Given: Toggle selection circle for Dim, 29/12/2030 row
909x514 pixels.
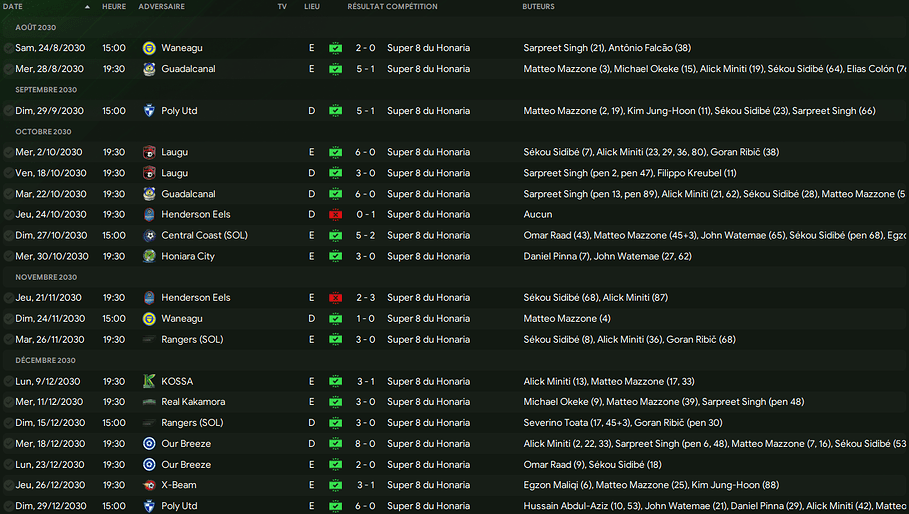Looking at the screenshot, I should pos(9,506).
